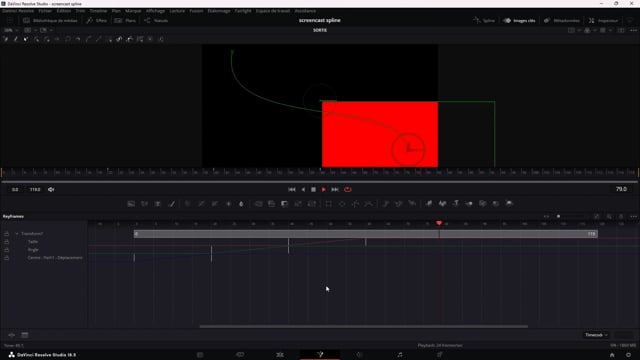
Task: Add a Renderer 3D node
Action: tap(509, 204)
